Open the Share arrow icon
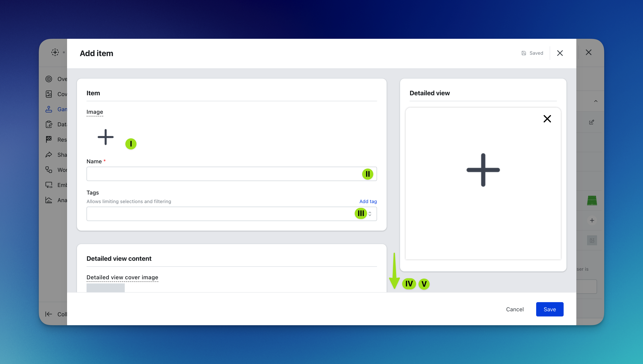Screen dimensions: 643x364 tap(49, 155)
